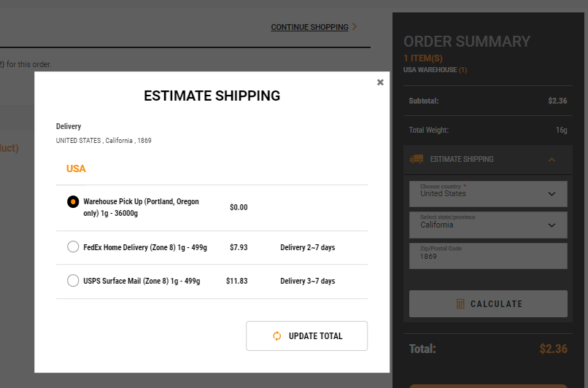Click the delivery address 'UNITED STATES , California , 1869'
The width and height of the screenshot is (588, 388).
(x=104, y=141)
